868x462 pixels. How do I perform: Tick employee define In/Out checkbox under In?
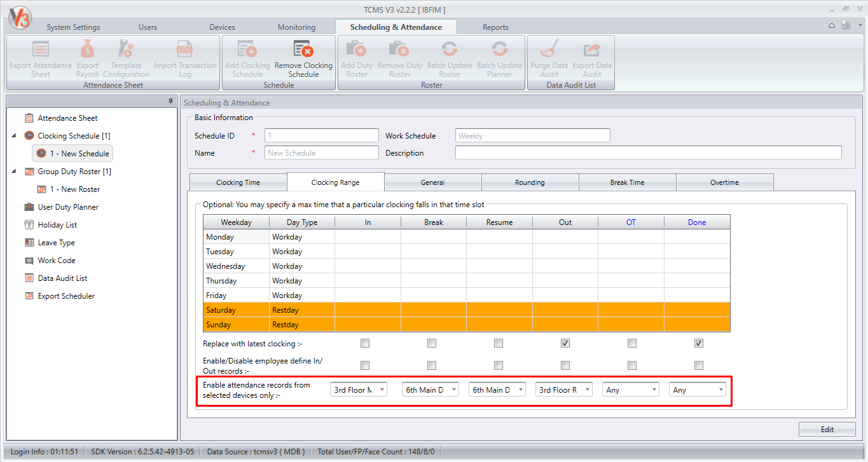click(365, 365)
